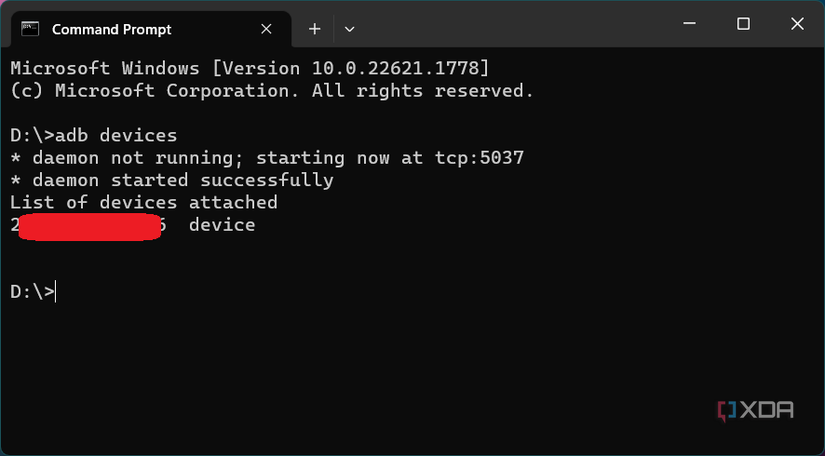Click the typed "adb devices" command
Image resolution: width=825 pixels, height=456 pixels.
(x=116, y=135)
